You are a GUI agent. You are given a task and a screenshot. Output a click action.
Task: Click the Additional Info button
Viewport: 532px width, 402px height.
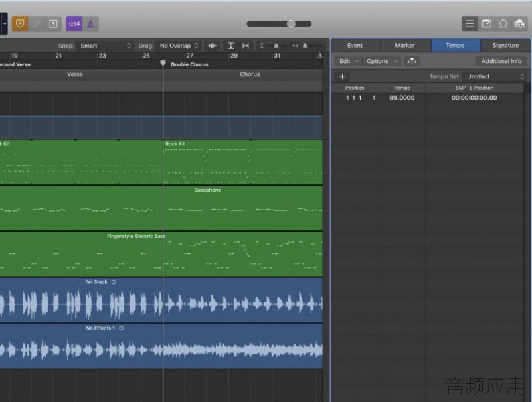(x=501, y=61)
